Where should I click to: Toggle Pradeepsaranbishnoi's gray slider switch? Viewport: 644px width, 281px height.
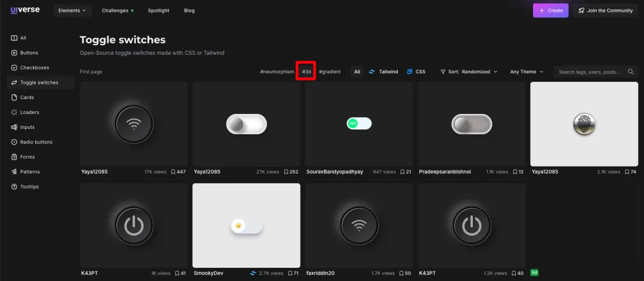472,124
